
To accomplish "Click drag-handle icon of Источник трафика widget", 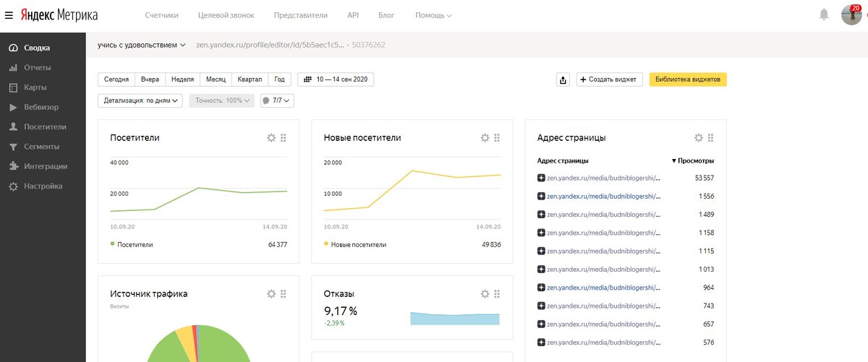I will point(284,294).
